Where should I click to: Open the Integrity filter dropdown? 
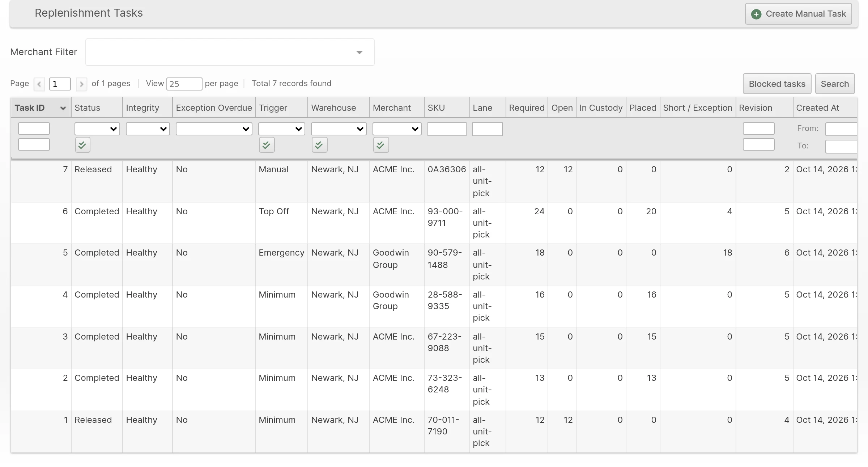coord(148,129)
